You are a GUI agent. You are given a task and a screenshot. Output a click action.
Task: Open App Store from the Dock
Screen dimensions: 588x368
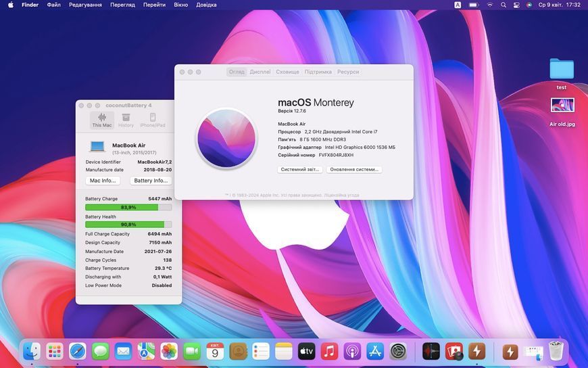tap(375, 352)
